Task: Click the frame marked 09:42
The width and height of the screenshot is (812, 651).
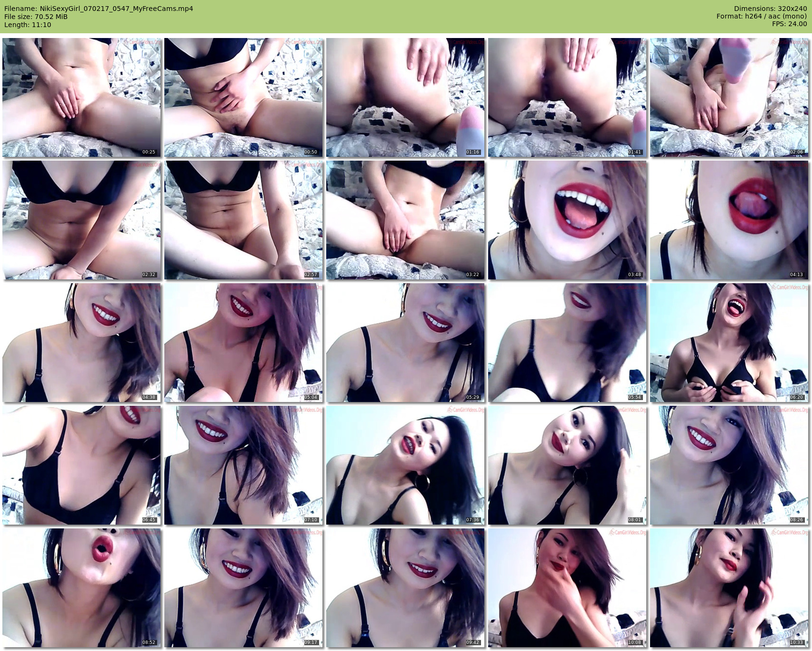Action: point(406,588)
